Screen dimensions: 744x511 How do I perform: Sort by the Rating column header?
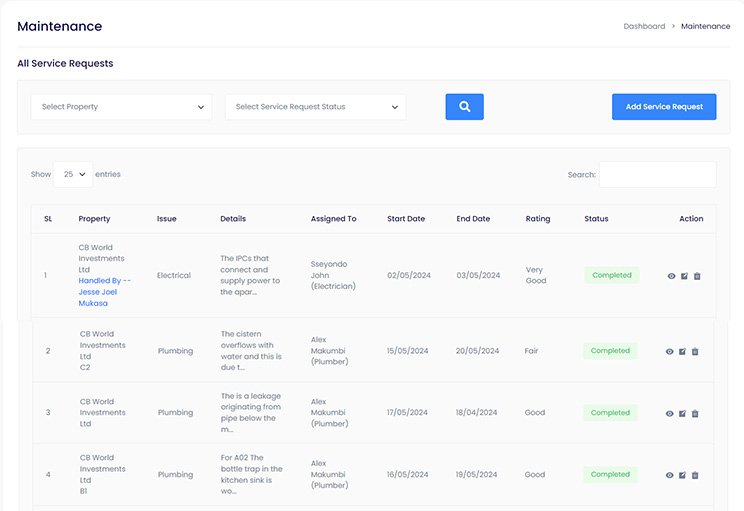[538, 219]
